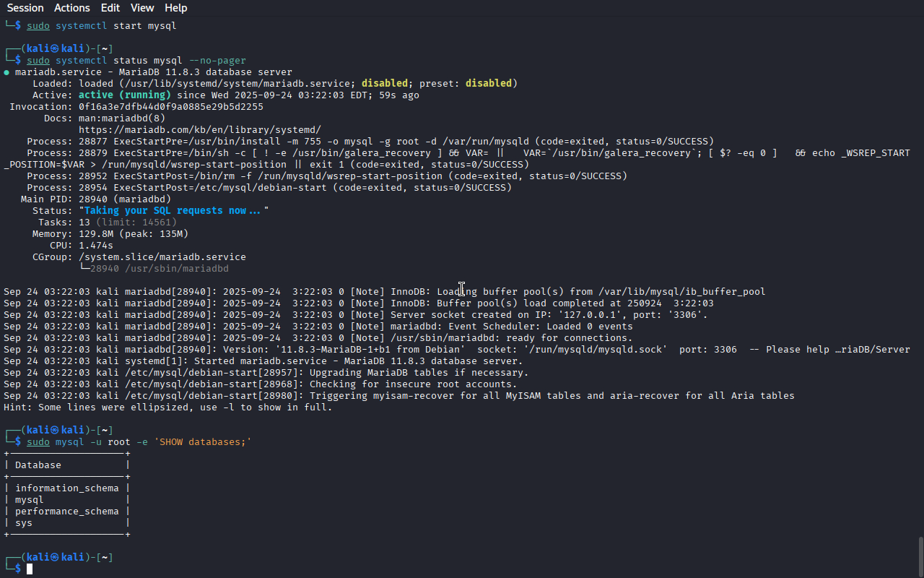Open the mariadb.com systemd documentation URL
This screenshot has height=578, width=924.
tap(199, 130)
